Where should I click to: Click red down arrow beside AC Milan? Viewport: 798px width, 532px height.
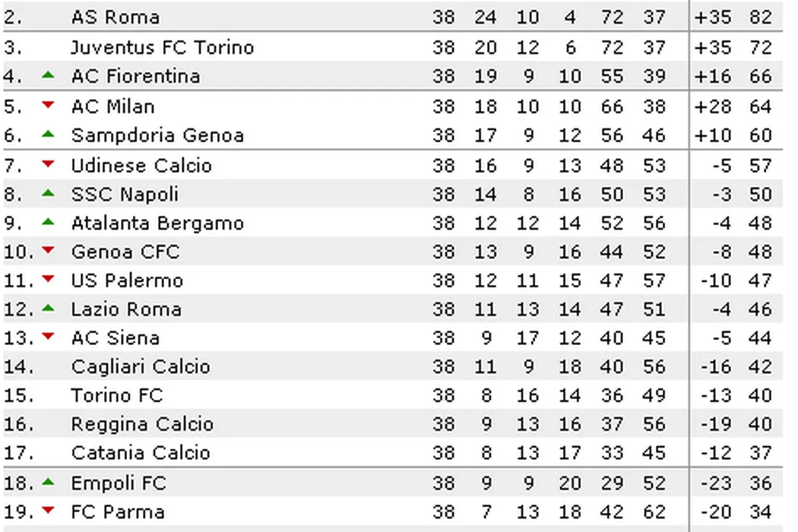(x=49, y=105)
